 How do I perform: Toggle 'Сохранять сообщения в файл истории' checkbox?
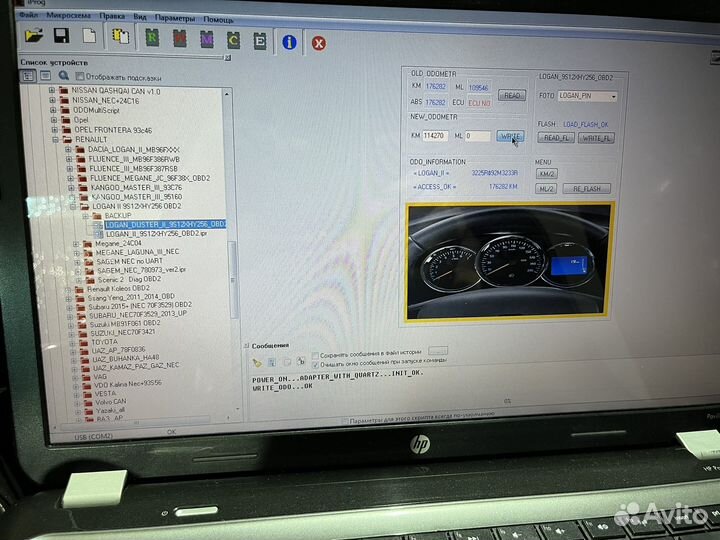click(x=316, y=355)
